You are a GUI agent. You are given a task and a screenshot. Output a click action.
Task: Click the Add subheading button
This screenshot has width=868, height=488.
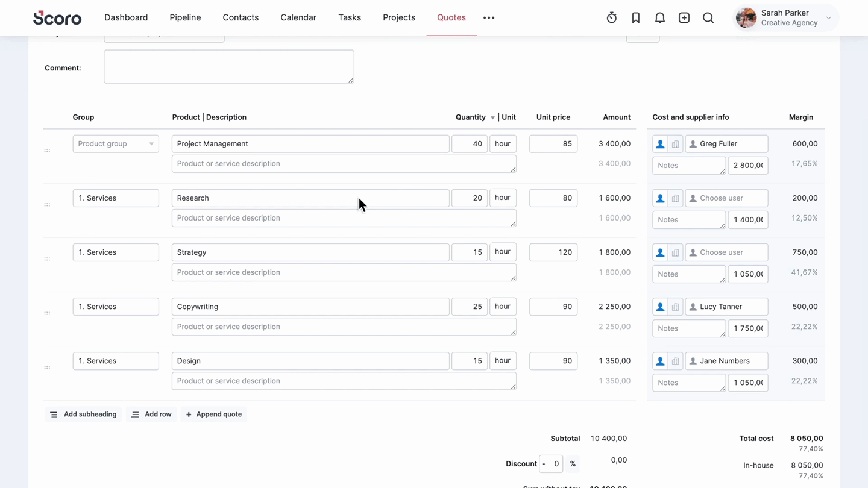tap(83, 414)
